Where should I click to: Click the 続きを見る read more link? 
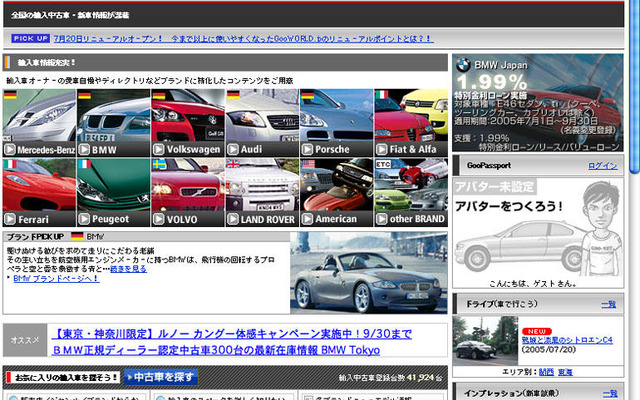point(128,269)
